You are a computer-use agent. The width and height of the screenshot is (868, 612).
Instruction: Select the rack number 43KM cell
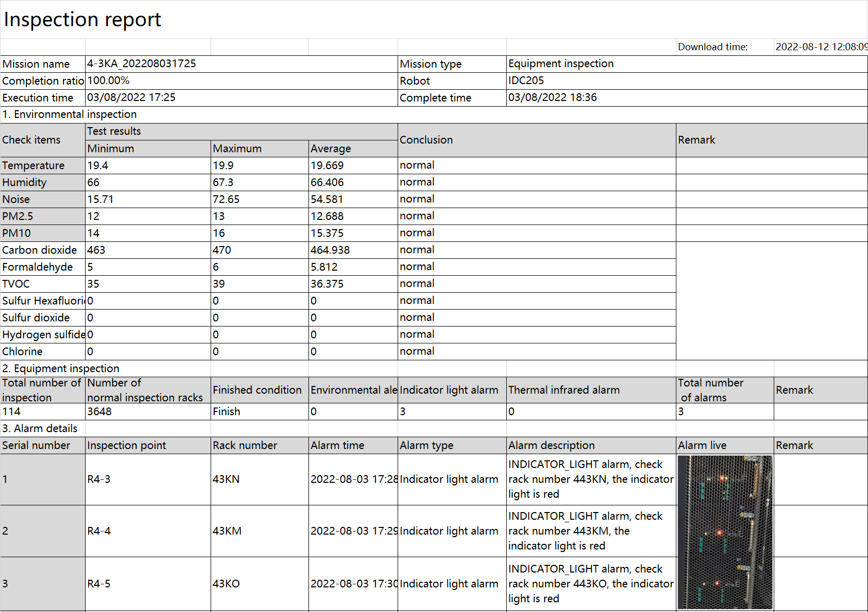227,531
